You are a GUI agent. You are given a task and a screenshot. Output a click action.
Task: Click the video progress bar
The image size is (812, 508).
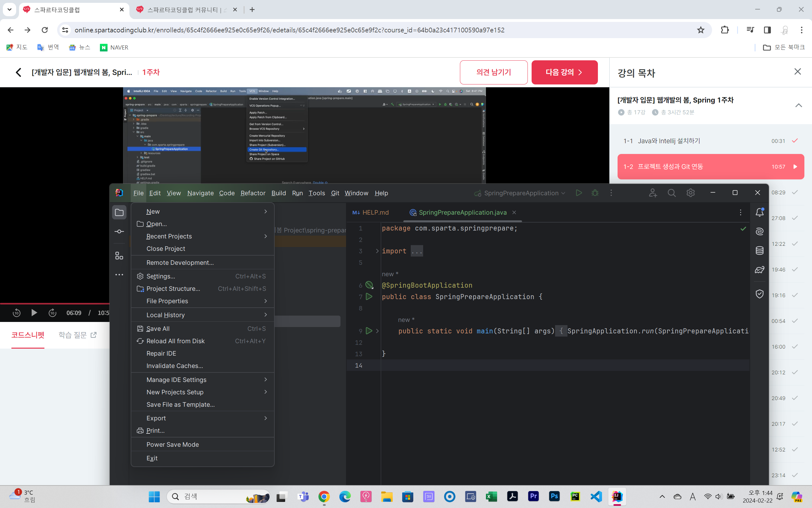pos(55,304)
